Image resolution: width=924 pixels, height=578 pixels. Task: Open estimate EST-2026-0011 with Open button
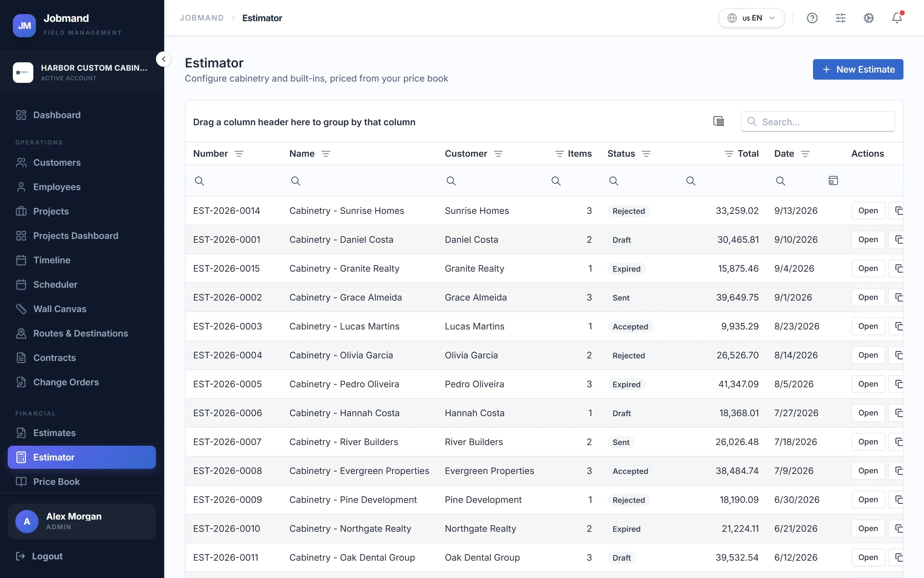pyautogui.click(x=868, y=557)
